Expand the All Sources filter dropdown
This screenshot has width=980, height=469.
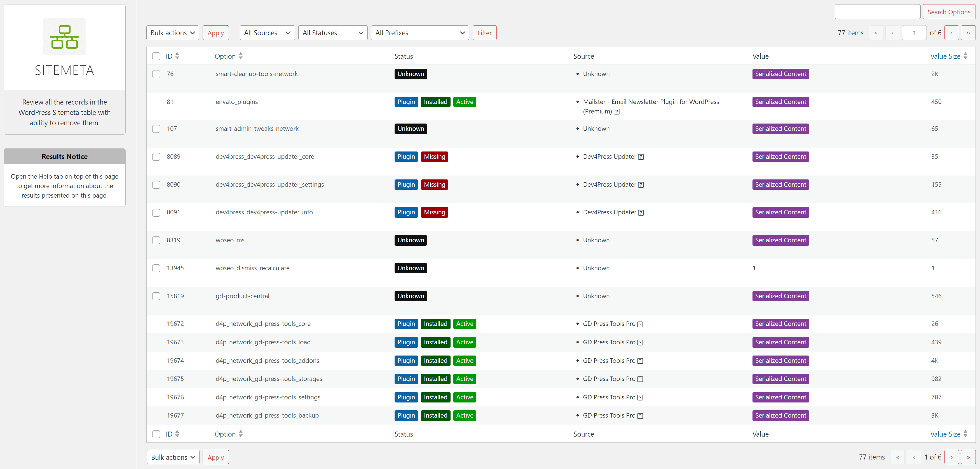click(267, 33)
